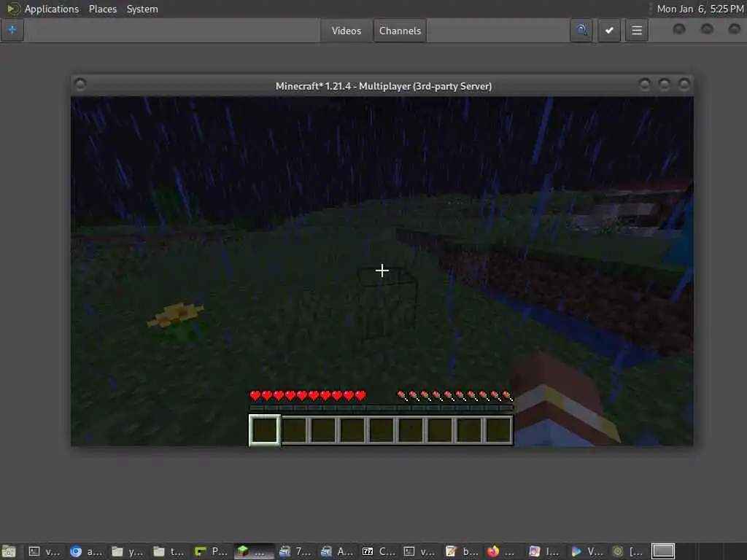Open the Applications menu

click(52, 9)
